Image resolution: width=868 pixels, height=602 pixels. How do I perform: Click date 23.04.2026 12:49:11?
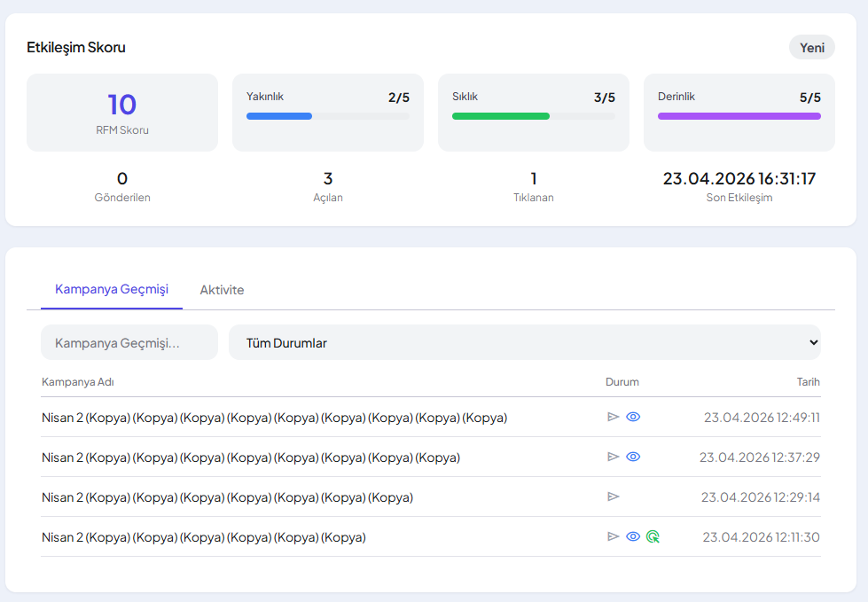[x=762, y=418]
